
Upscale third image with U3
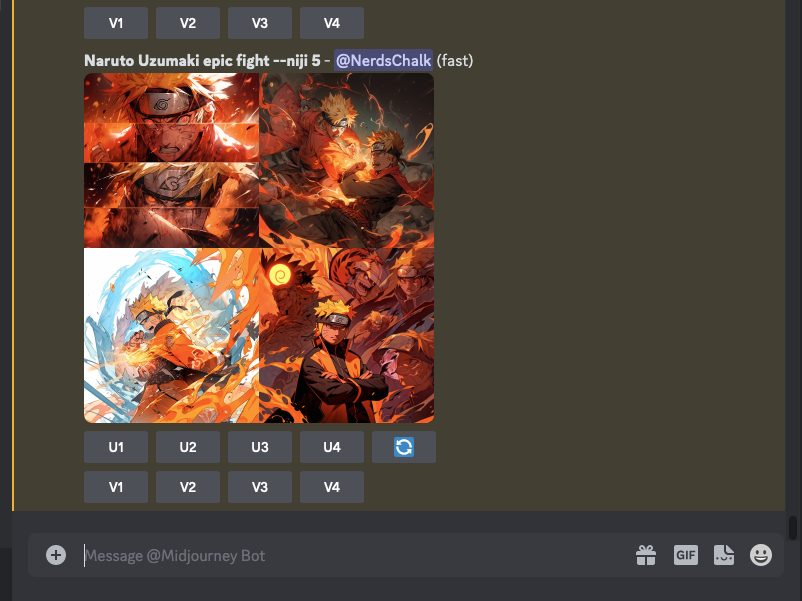(x=260, y=447)
